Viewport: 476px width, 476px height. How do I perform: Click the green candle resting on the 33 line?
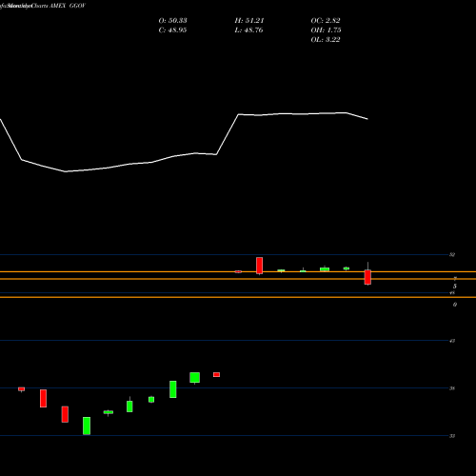click(x=87, y=426)
